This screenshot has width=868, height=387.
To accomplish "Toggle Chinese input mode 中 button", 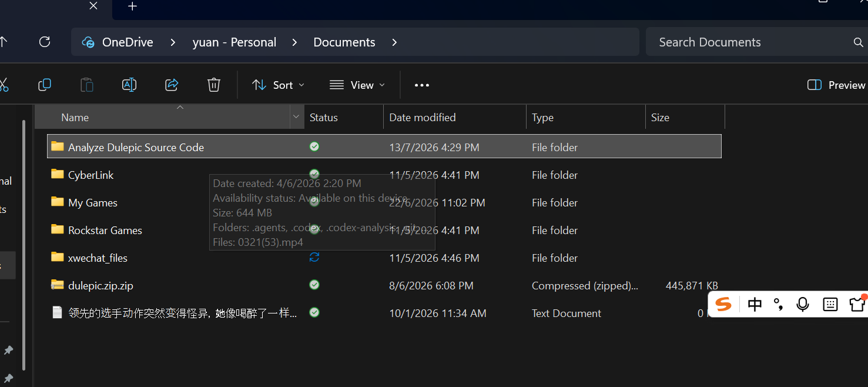I will pyautogui.click(x=755, y=304).
